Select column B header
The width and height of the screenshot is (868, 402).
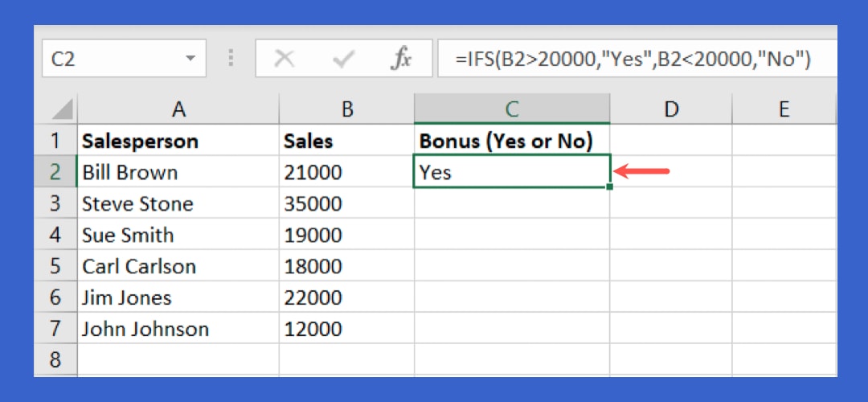point(347,109)
